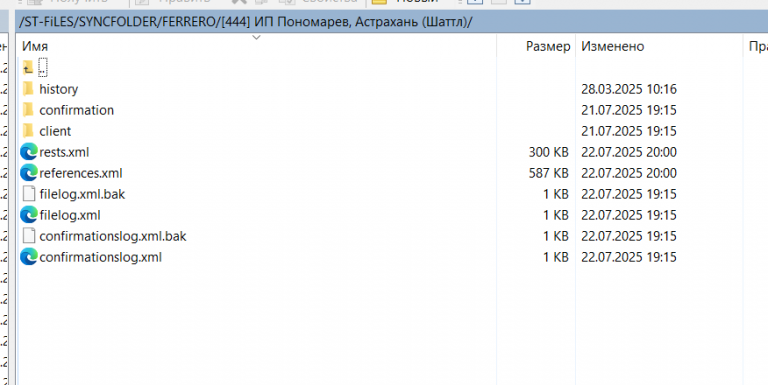Screen dimensions: 768x385
Task: Click the blank file icon of confirmationslog.xml.bak
Action: click(x=29, y=236)
